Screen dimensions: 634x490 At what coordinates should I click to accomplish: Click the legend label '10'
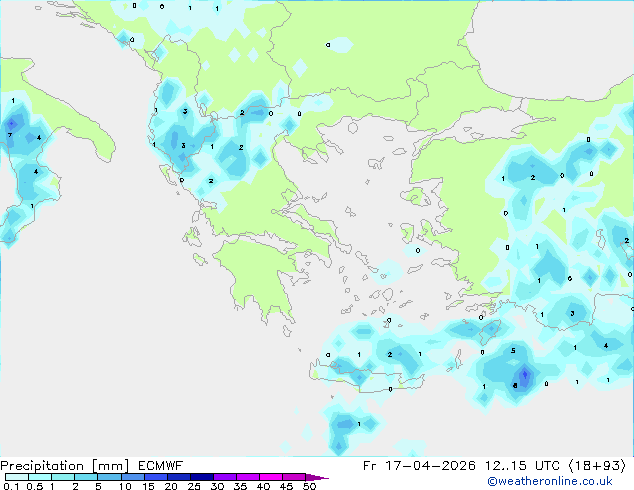pyautogui.click(x=125, y=486)
